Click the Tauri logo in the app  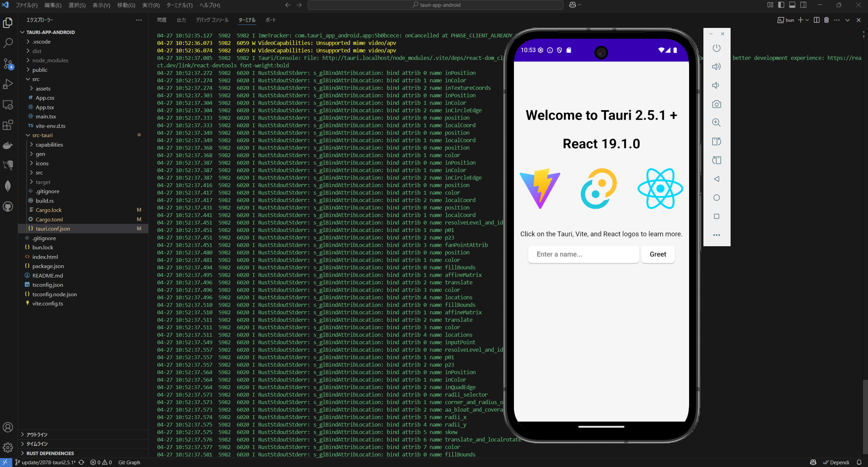pos(599,188)
